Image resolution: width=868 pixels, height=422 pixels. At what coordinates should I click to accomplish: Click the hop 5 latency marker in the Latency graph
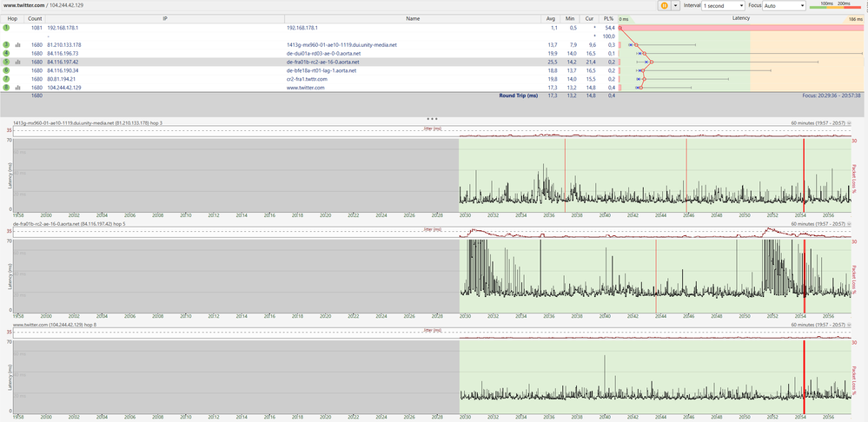(x=650, y=63)
